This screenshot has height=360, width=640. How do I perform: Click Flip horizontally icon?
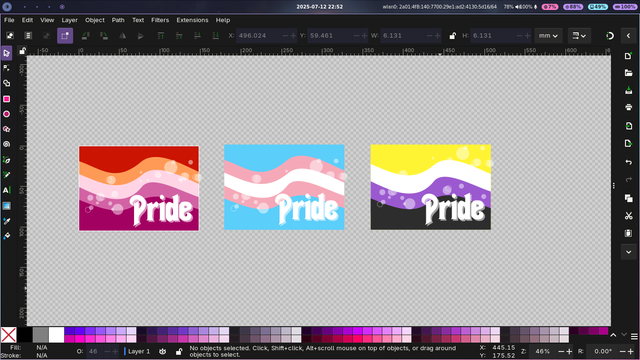[122, 36]
